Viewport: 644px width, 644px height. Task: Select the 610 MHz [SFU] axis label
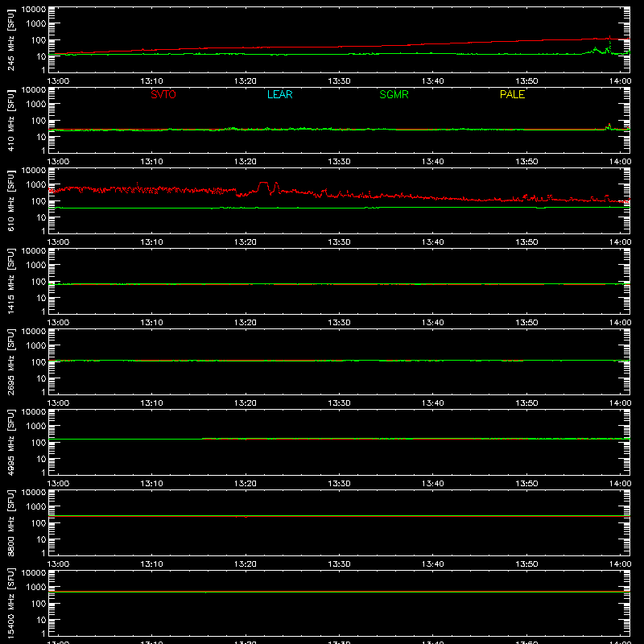pos(10,200)
